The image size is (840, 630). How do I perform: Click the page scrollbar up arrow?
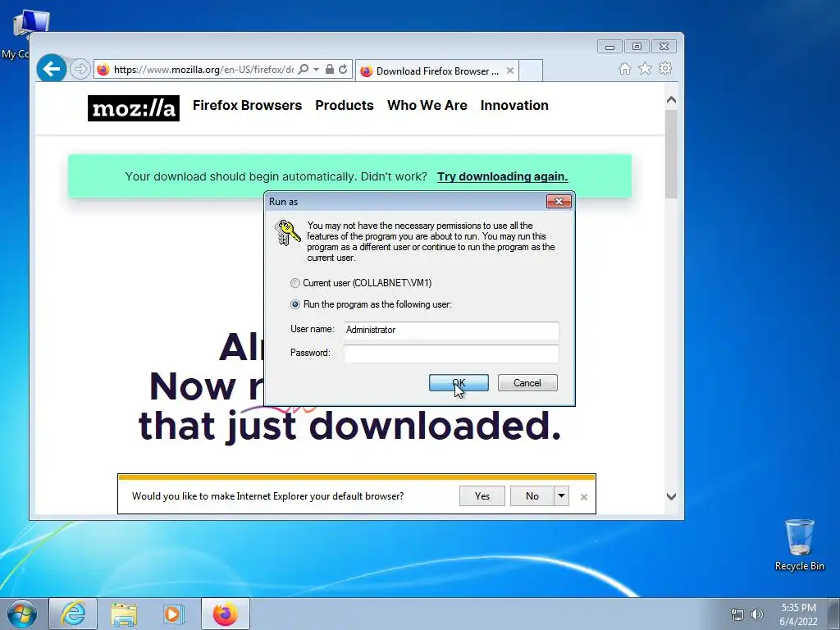click(x=671, y=100)
